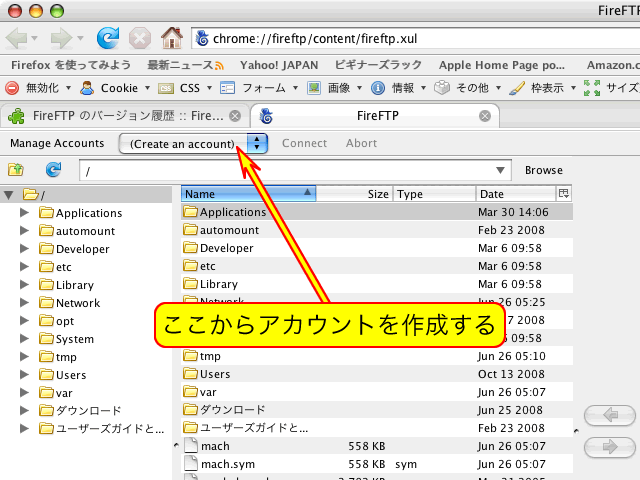Select the etc folder in tree
Image resolution: width=640 pixels, height=480 pixels.
click(x=56, y=267)
